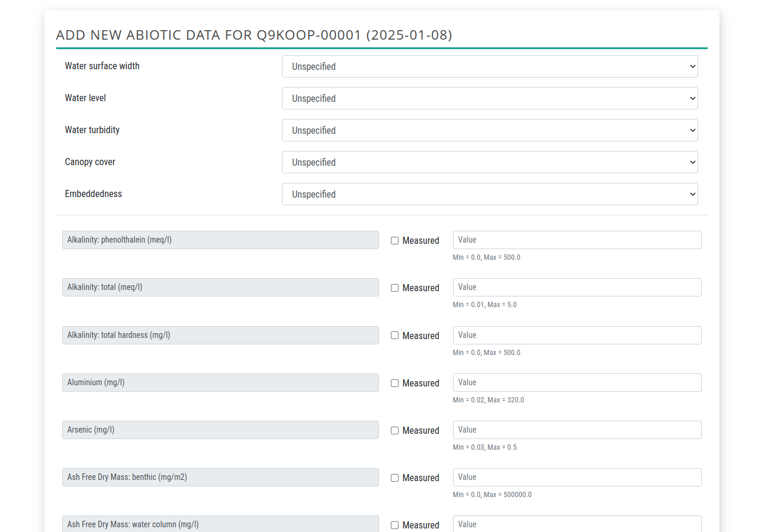Click the Value field for Ash Free Dry Mass: benthic

[577, 477]
